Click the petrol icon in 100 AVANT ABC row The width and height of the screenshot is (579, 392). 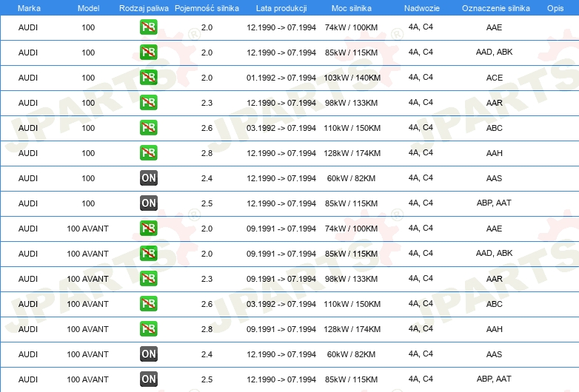click(x=148, y=303)
